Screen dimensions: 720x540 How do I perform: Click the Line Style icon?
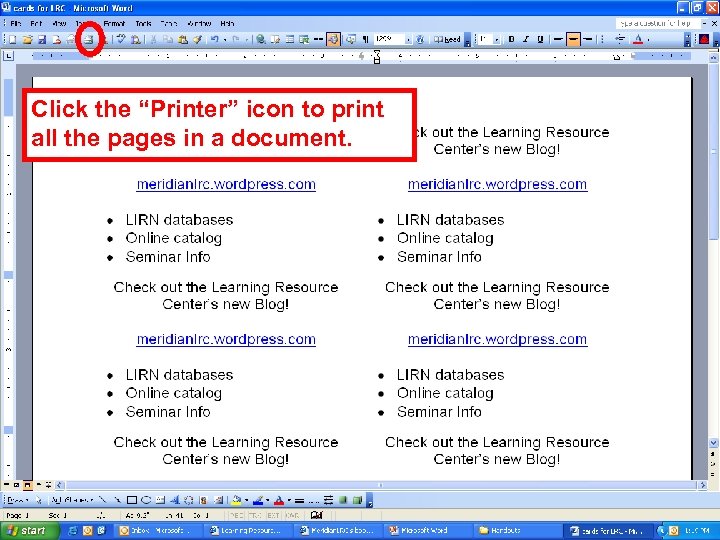point(299,500)
